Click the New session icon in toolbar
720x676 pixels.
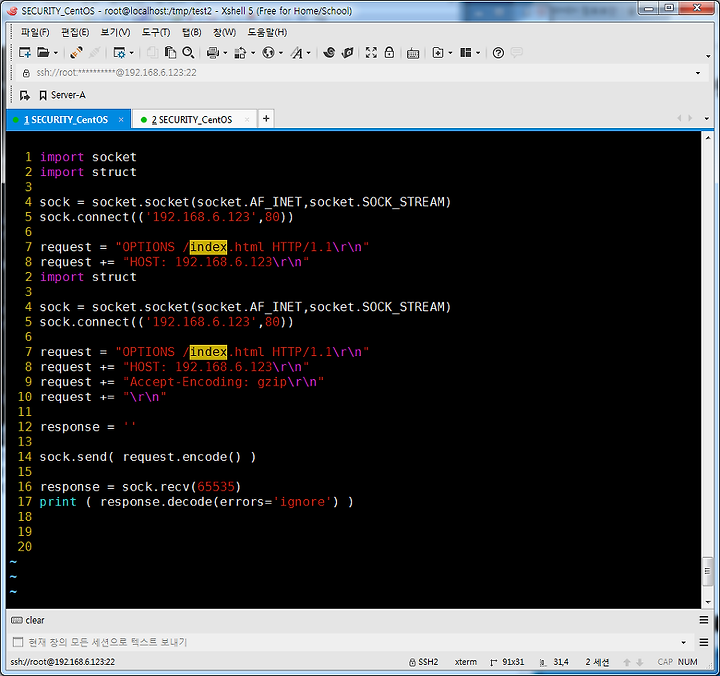[24, 53]
